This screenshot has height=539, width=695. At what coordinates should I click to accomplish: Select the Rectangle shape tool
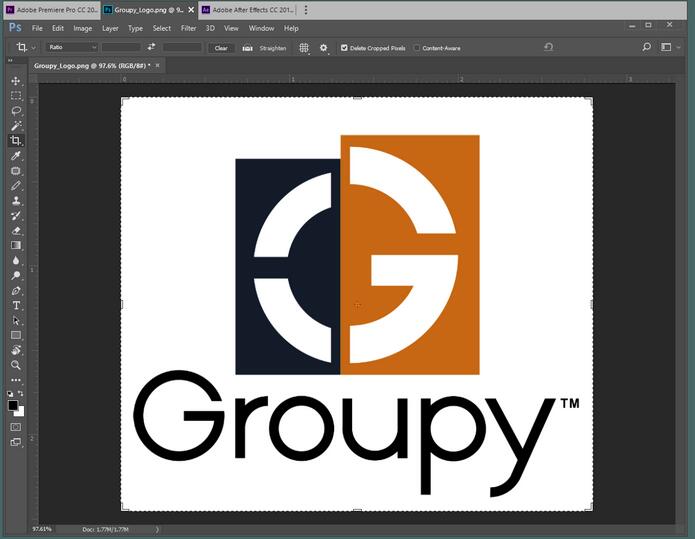click(x=16, y=335)
